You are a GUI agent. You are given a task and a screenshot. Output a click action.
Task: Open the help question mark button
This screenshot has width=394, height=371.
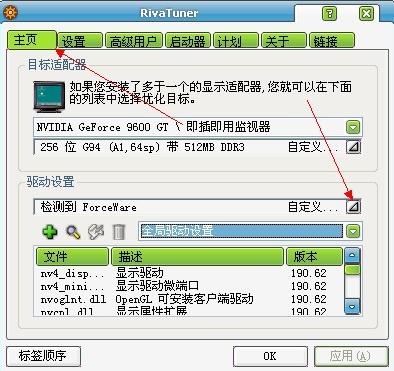coord(329,14)
